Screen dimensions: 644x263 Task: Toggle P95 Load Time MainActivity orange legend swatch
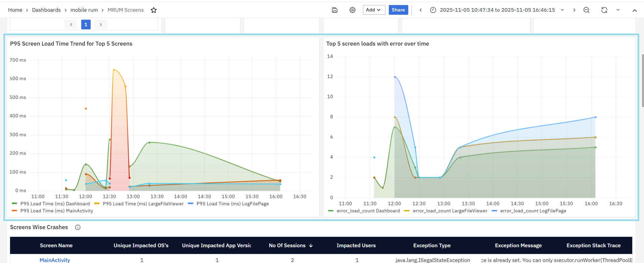coord(14,211)
